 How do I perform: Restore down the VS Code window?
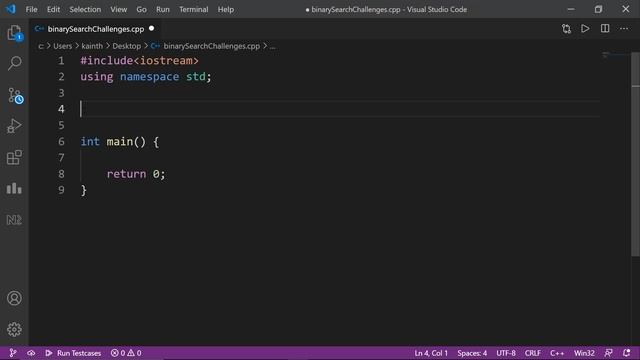[598, 9]
